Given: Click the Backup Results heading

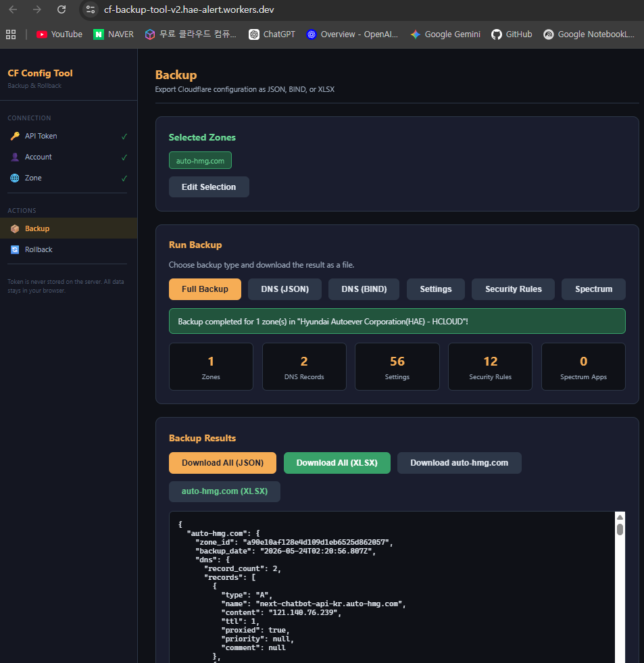Looking at the screenshot, I should point(202,438).
